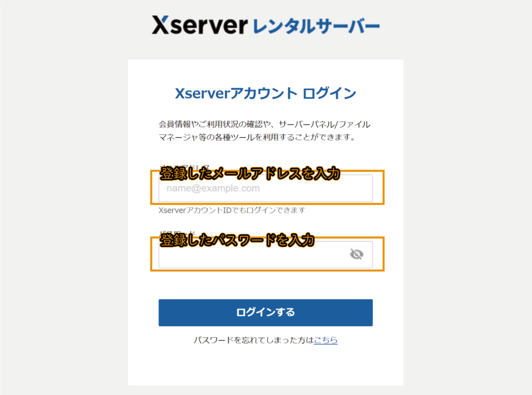Viewport: 532px width, 395px height.
Task: Open the こちら forgot-password link
Action: tap(326, 340)
